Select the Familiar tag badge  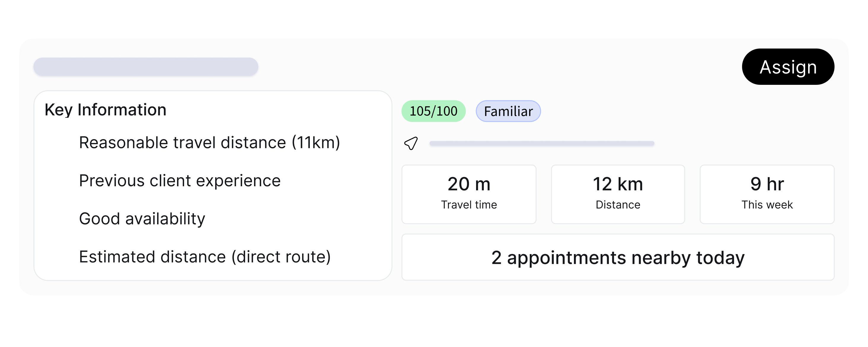coord(508,111)
